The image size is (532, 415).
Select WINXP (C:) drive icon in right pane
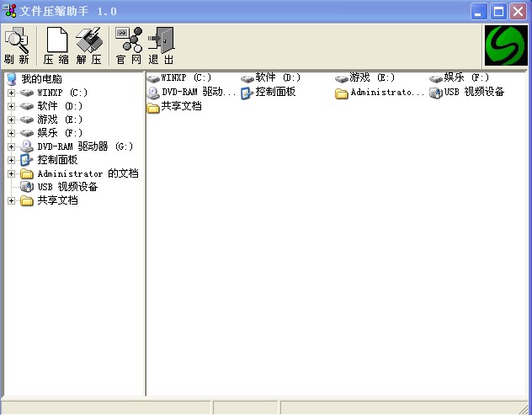[x=153, y=79]
